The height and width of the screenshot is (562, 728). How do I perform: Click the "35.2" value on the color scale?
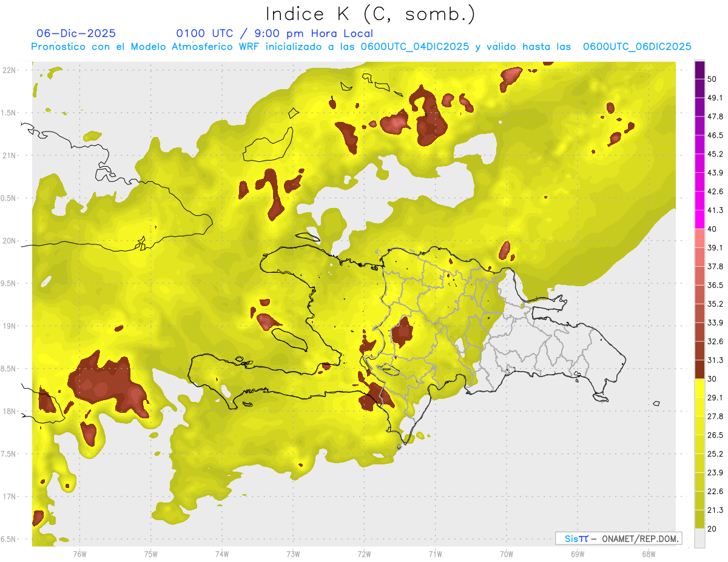pos(716,304)
